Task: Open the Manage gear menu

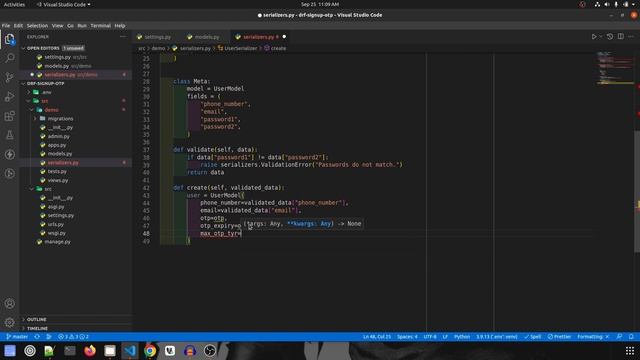Action: 9,322
